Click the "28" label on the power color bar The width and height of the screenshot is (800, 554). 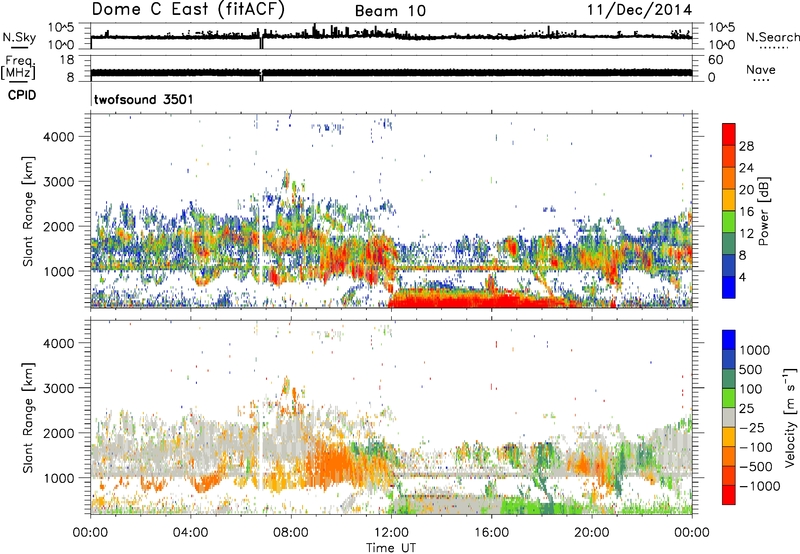point(746,146)
